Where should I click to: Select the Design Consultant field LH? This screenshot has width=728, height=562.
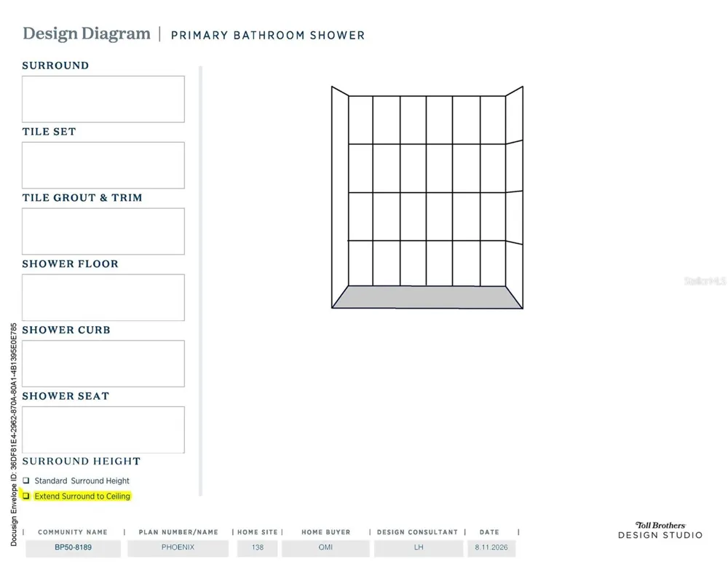(419, 547)
